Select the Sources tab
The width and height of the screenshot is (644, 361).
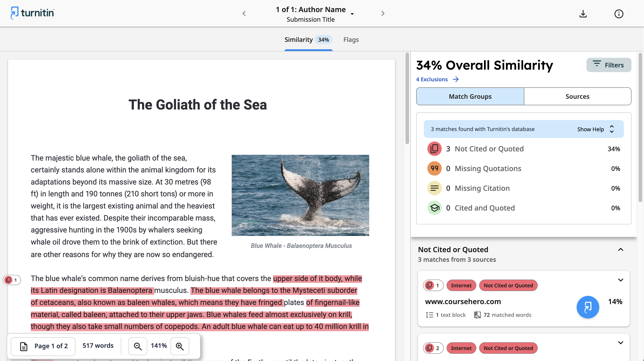coord(577,96)
